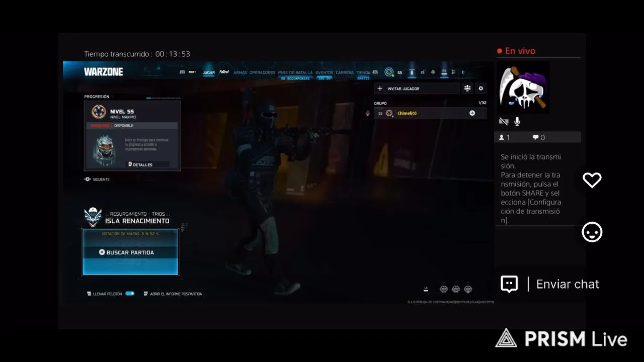Click SIGUIENTE below progression card
This screenshot has width=644, height=362.
coord(97,179)
